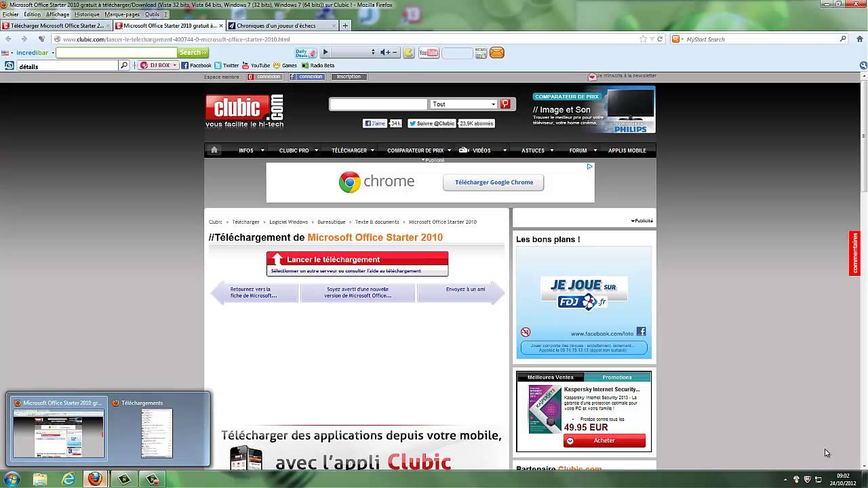868x488 pixels.
Task: Bookmark the page with the star icon
Action: click(643, 39)
